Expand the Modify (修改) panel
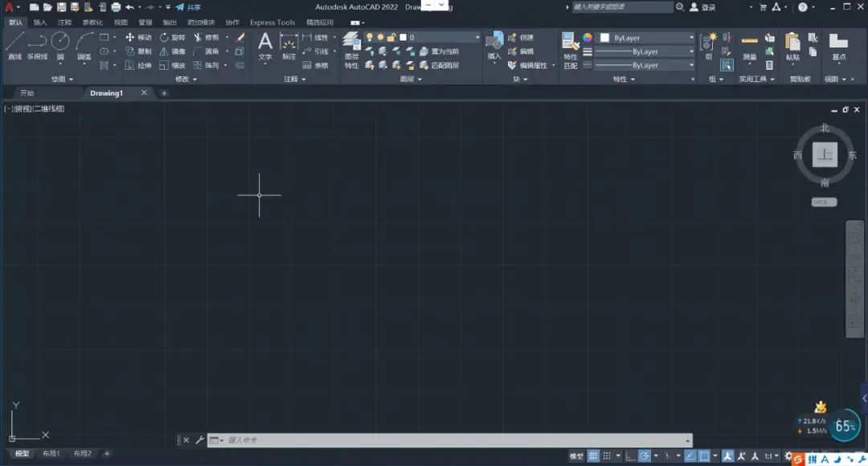The width and height of the screenshot is (868, 466). click(186, 80)
